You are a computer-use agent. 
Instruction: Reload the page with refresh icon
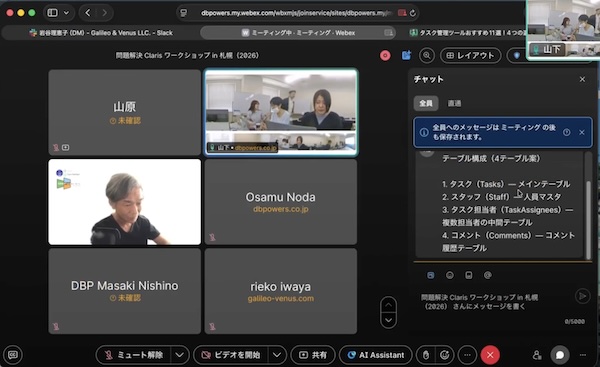[x=412, y=13]
